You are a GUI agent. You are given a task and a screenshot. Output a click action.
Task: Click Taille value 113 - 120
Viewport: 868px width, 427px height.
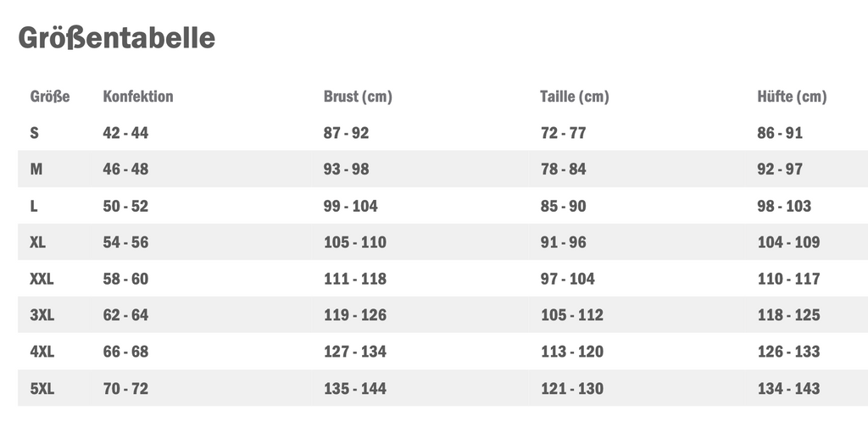pyautogui.click(x=572, y=352)
